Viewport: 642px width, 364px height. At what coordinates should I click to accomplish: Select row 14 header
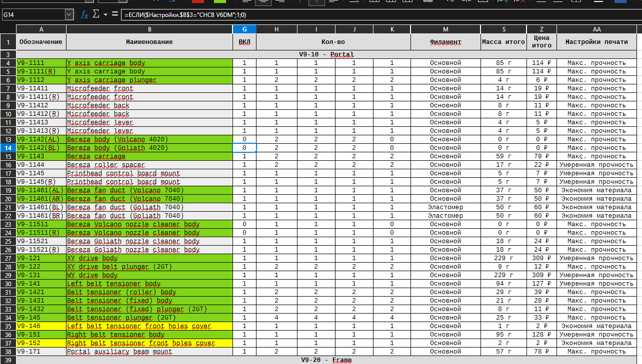click(x=8, y=148)
